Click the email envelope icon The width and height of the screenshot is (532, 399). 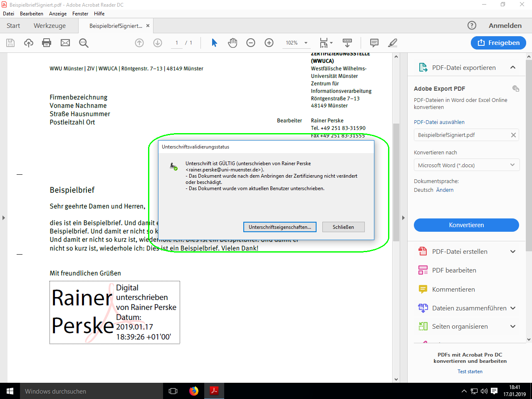(x=65, y=43)
